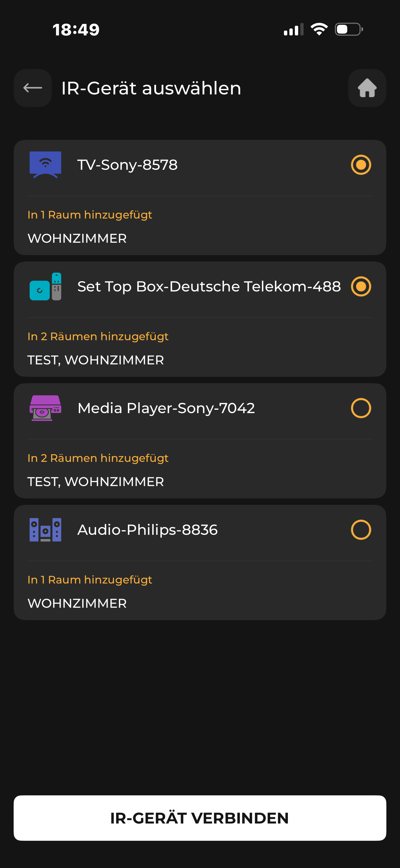This screenshot has height=868, width=400.
Task: Tap the Audio-Philips speaker icon
Action: click(x=45, y=530)
